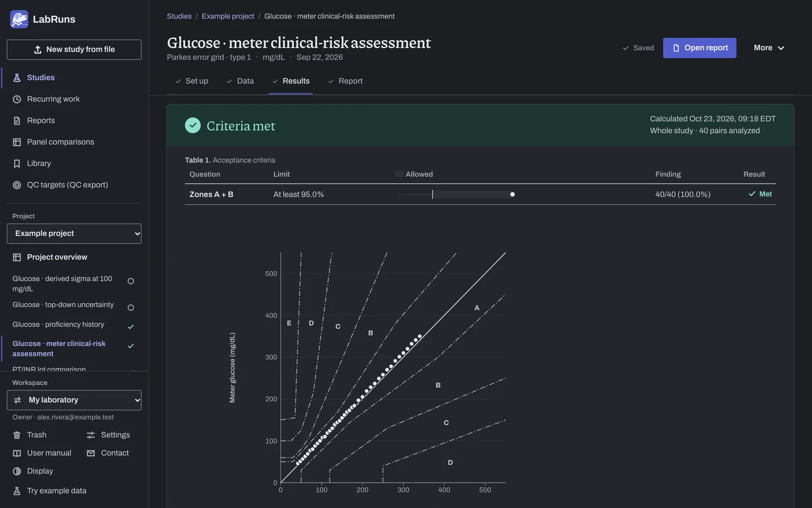This screenshot has width=812, height=508.
Task: Open the Example project dropdown
Action: tap(74, 234)
